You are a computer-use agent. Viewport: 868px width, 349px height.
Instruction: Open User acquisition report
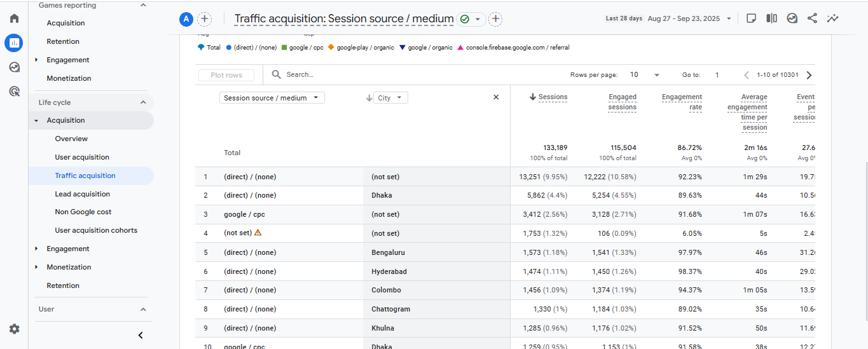click(x=82, y=157)
